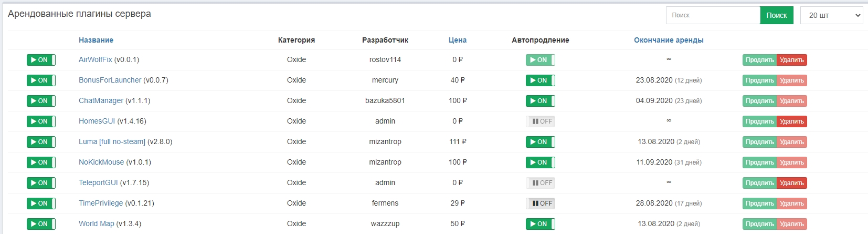Screen dimensions: 868x234
Task: Extend rental of Luma plugin with Продлить
Action: point(759,142)
